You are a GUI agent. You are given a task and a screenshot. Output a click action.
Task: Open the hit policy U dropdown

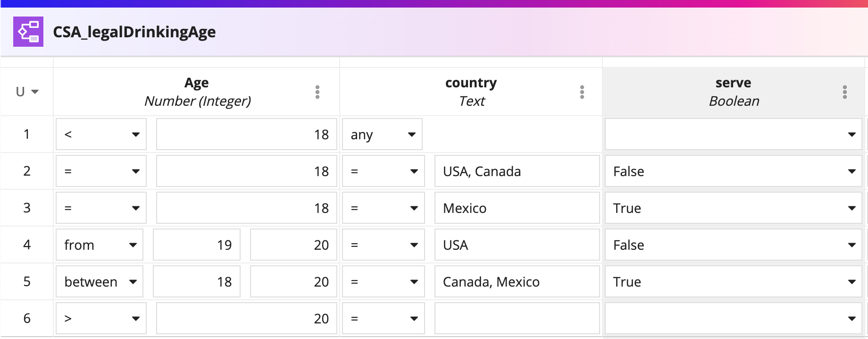(27, 92)
